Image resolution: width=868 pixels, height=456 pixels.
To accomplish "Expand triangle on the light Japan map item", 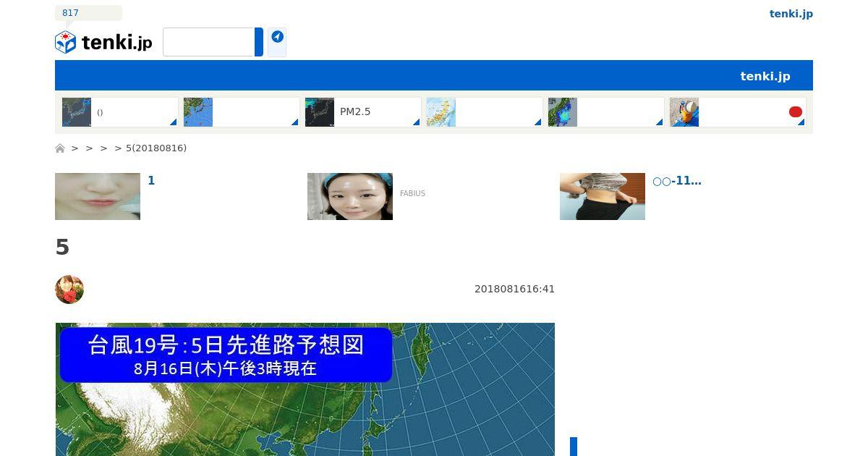I will [538, 122].
